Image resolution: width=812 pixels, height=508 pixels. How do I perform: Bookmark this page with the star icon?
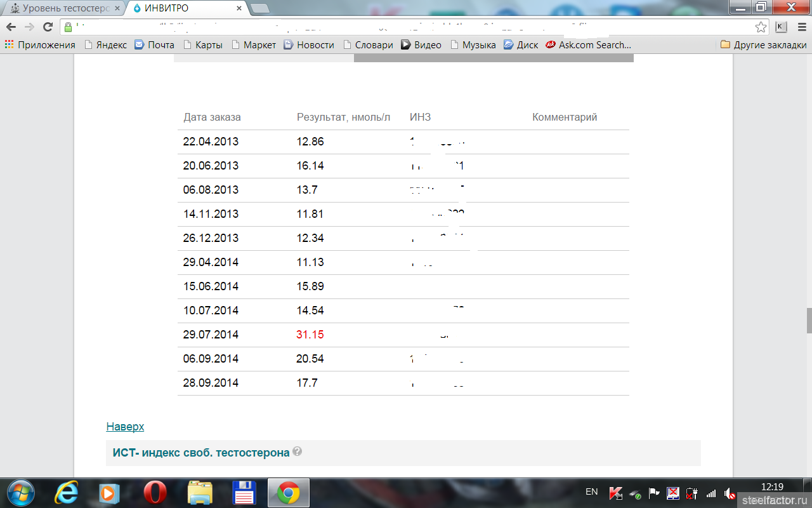pos(761,27)
